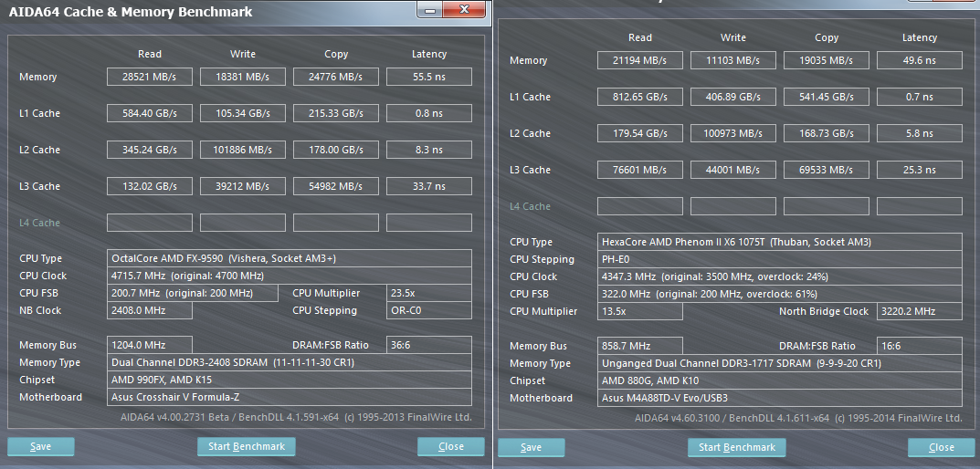Select L2 Cache Read 345.24 GB/s
Screen dimensions: 980x469
point(150,150)
